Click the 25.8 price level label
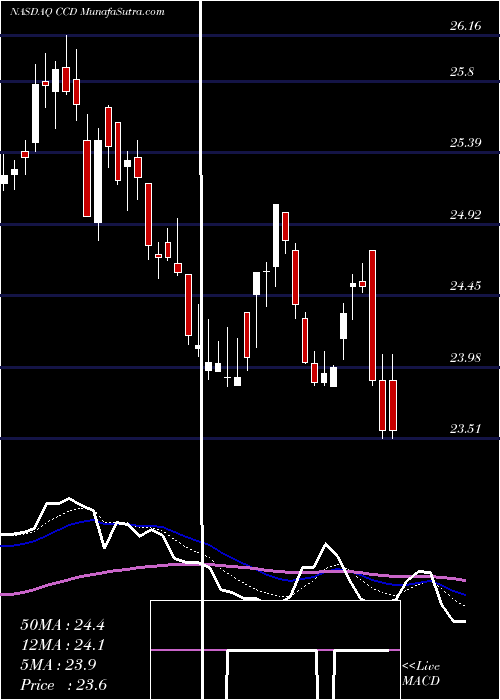500x700 pixels. point(462,71)
